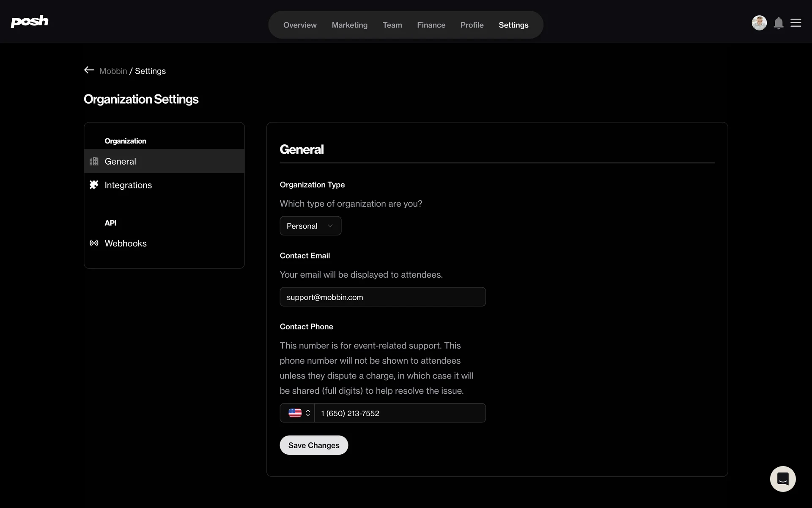The width and height of the screenshot is (812, 508).
Task: Switch to the Overview tab
Action: 299,25
